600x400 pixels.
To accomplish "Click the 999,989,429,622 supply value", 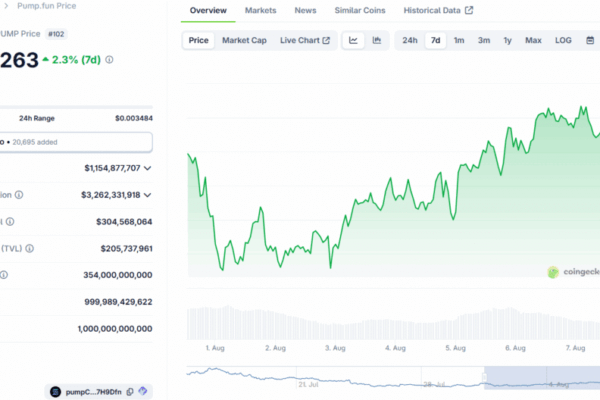I will pos(118,302).
